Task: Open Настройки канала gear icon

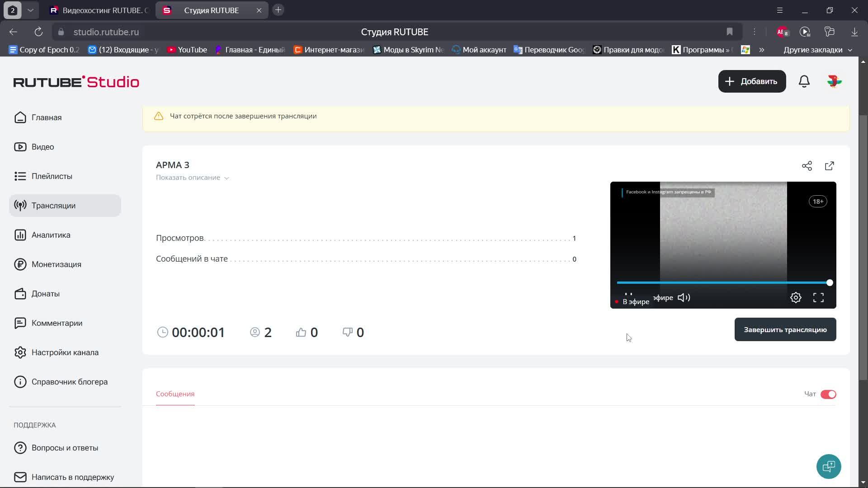Action: [20, 352]
